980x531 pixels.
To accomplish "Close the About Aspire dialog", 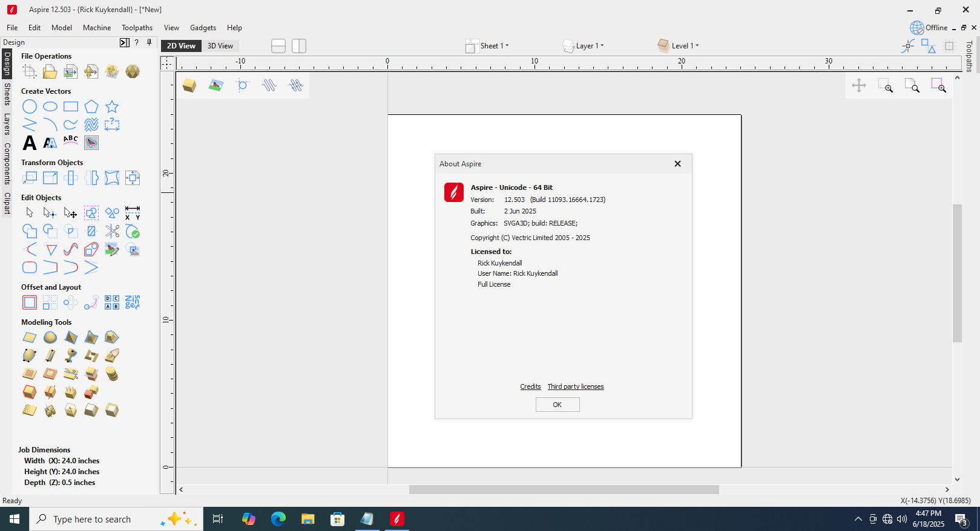I will pyautogui.click(x=677, y=164).
